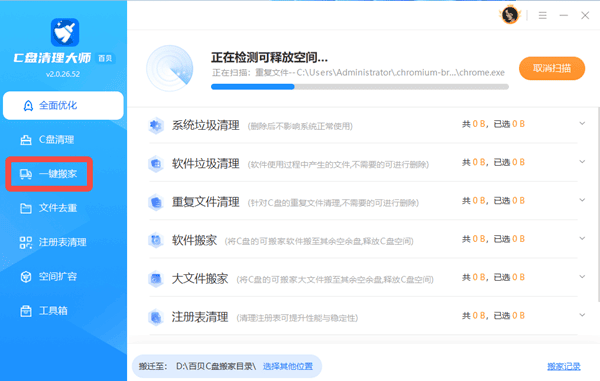Expand the 软件搬家 row chevron

coord(582,238)
